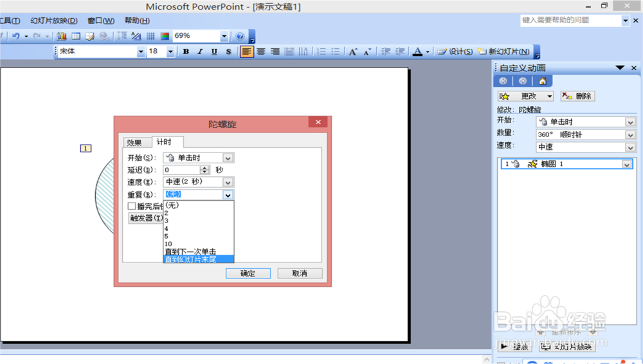Click the distributed alignment icon
Image resolution: width=643 pixels, height=364 pixels.
coord(289,51)
